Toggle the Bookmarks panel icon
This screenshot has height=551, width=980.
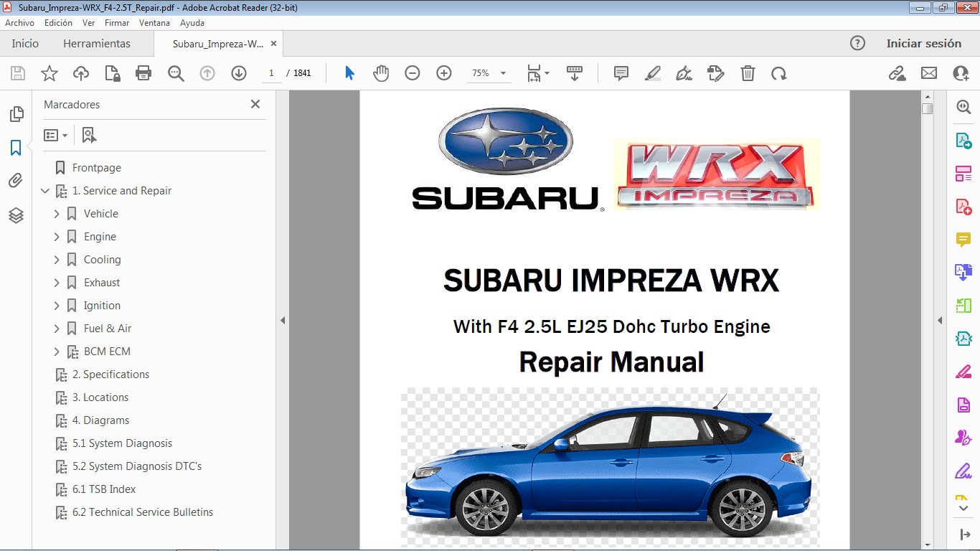tap(16, 148)
